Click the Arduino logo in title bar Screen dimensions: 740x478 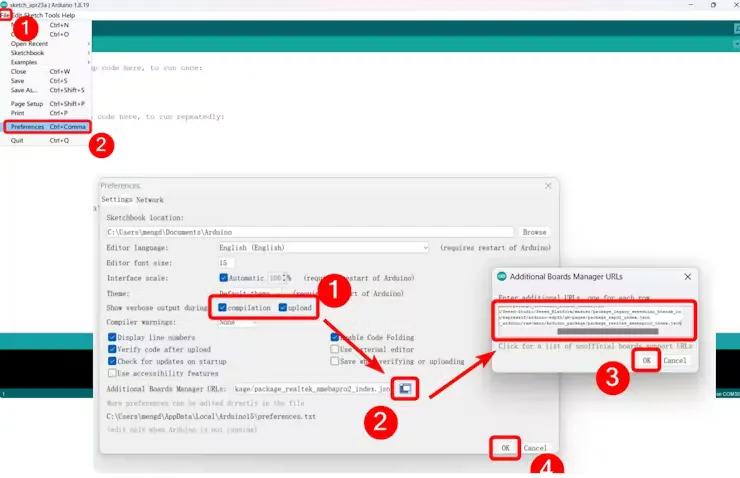[4, 5]
